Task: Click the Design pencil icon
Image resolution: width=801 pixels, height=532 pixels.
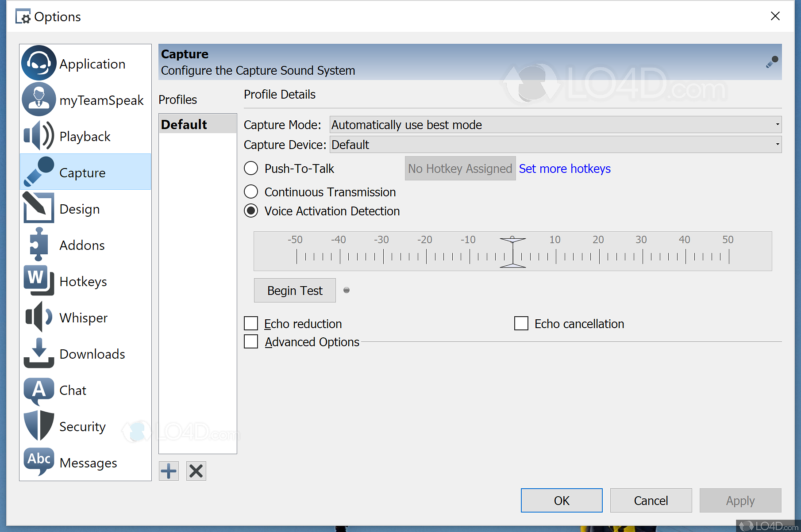Action: pos(38,208)
